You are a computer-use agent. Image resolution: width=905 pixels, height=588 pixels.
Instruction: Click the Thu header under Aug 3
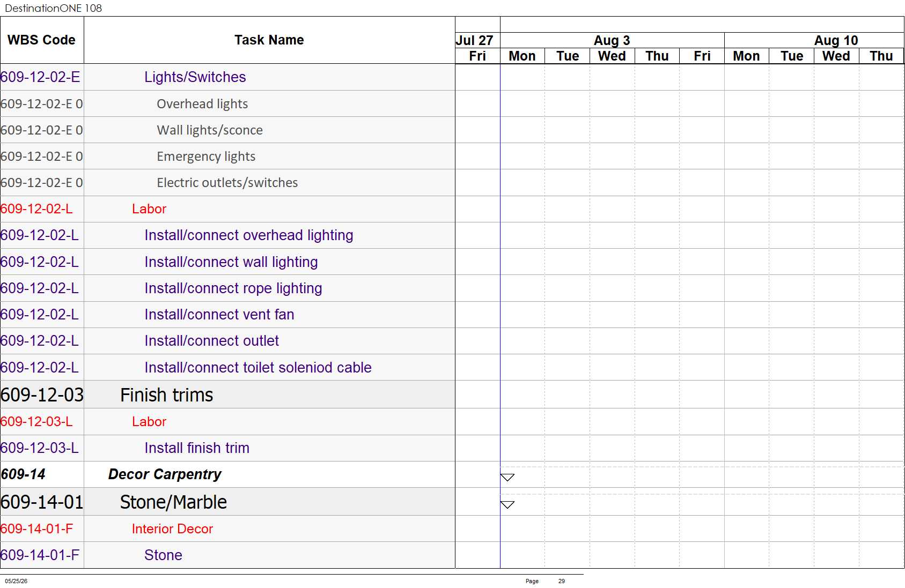[657, 56]
